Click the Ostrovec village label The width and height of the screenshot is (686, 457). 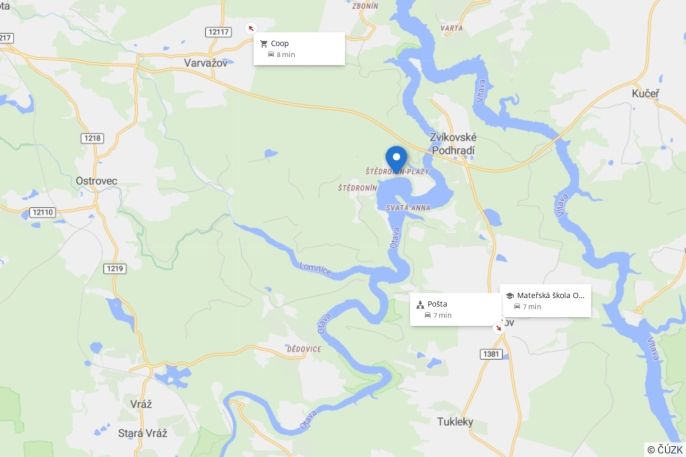[96, 181]
